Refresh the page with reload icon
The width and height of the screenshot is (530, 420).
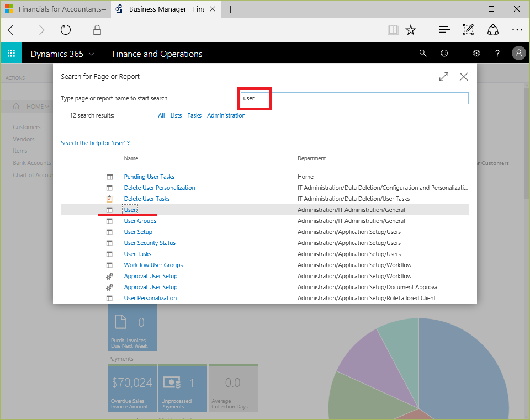pos(66,30)
